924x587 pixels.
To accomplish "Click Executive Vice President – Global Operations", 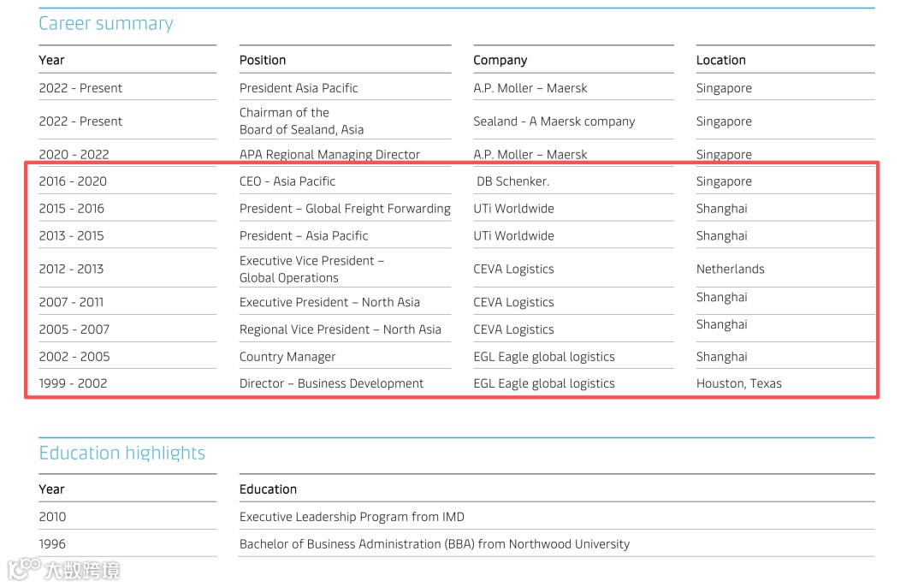I will pos(311,270).
